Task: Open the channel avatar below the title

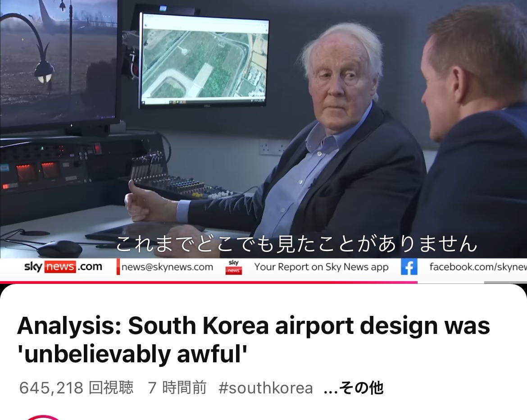Action: click(x=43, y=418)
